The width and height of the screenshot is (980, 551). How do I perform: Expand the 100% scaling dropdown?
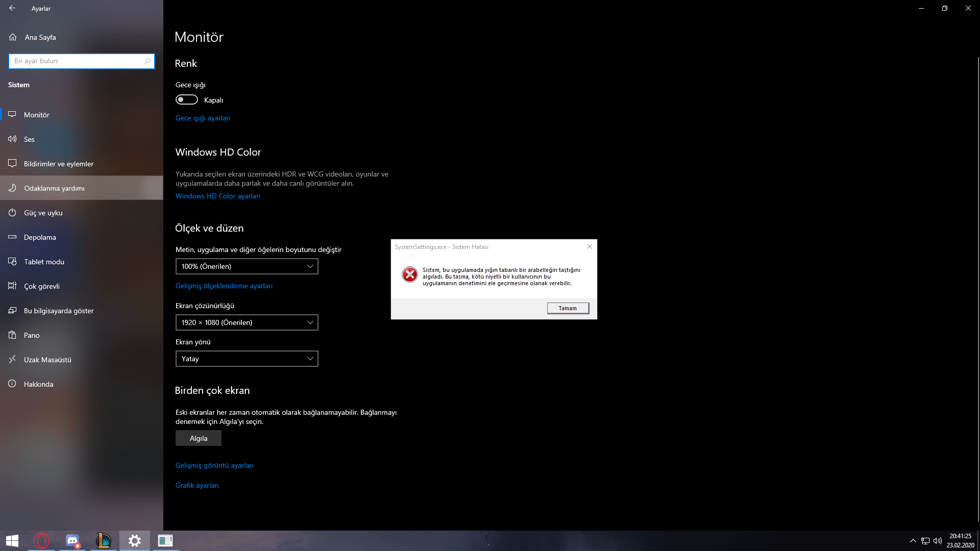click(x=247, y=266)
